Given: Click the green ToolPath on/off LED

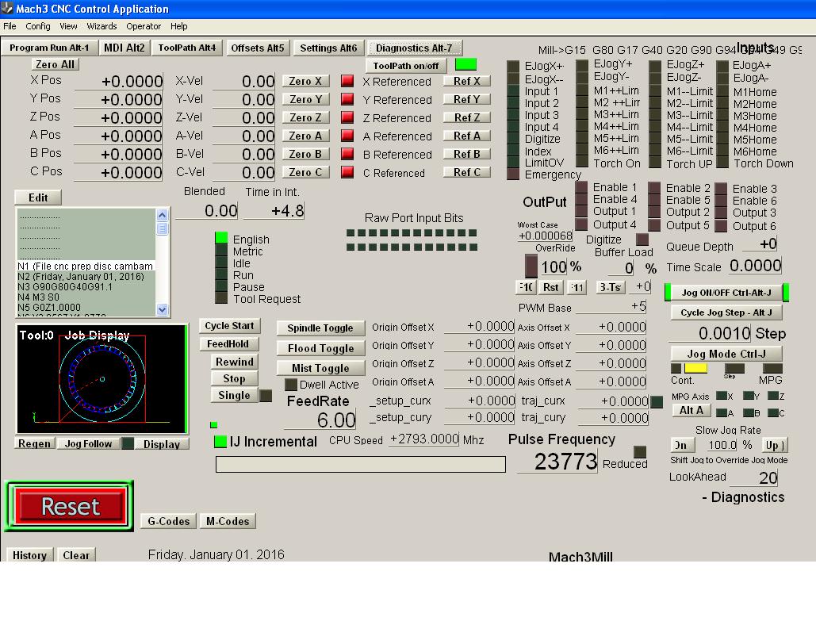Looking at the screenshot, I should (x=465, y=64).
